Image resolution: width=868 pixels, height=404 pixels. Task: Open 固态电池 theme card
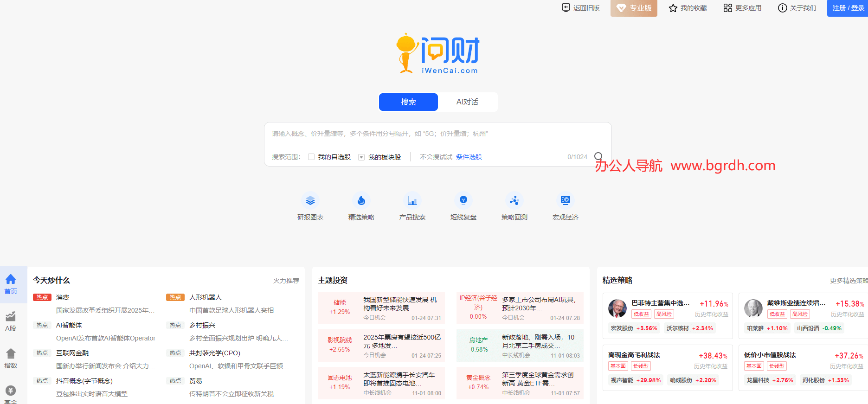[381, 383]
